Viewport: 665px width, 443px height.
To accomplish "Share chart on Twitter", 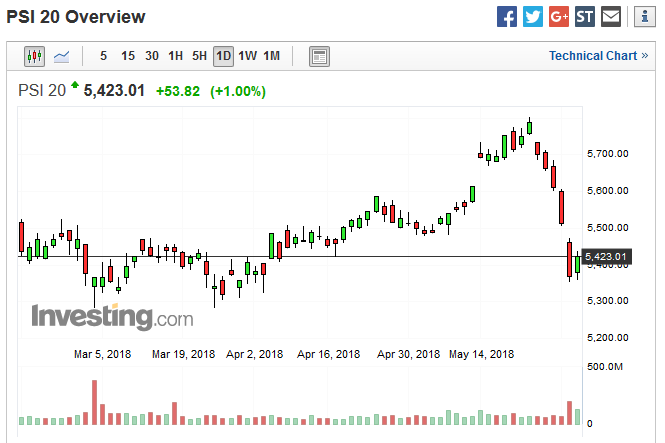I will [x=533, y=17].
